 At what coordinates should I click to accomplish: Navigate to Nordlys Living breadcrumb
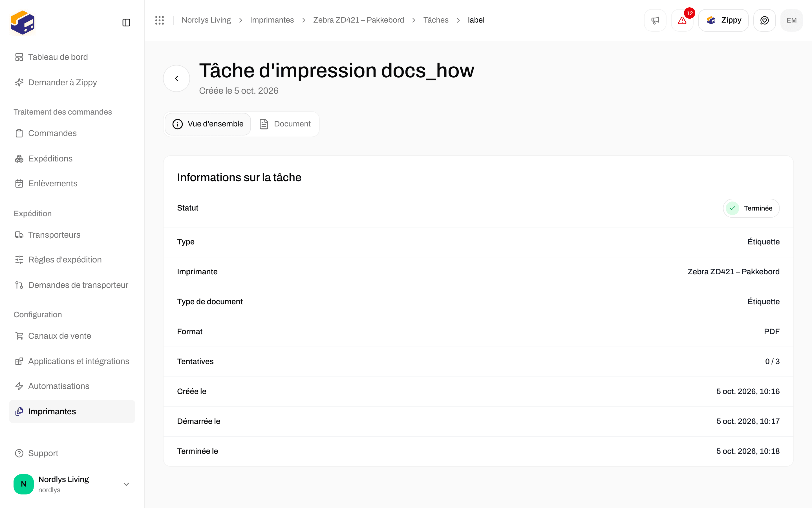206,20
